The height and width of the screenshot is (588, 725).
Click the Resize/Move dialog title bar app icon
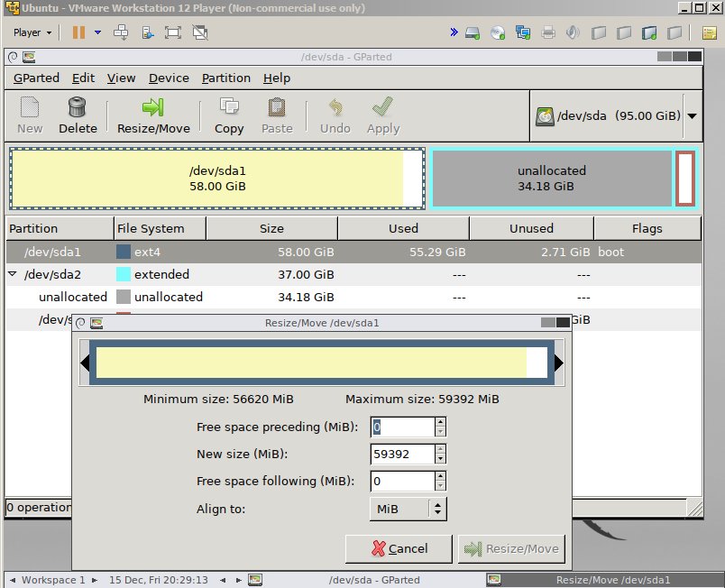(x=96, y=323)
